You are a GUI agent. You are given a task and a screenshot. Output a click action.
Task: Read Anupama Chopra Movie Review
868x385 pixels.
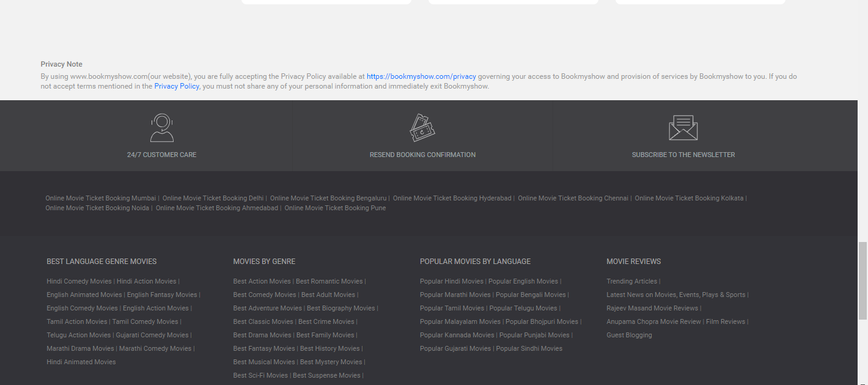(654, 321)
